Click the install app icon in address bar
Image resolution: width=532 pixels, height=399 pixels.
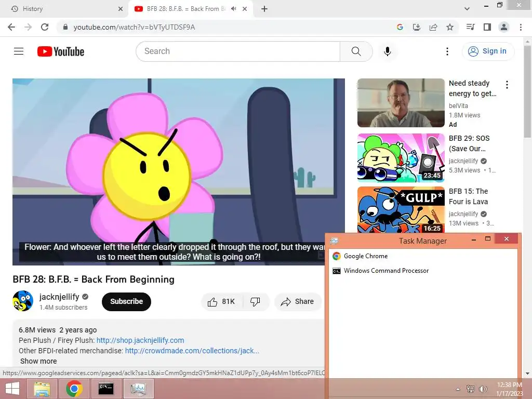(417, 27)
